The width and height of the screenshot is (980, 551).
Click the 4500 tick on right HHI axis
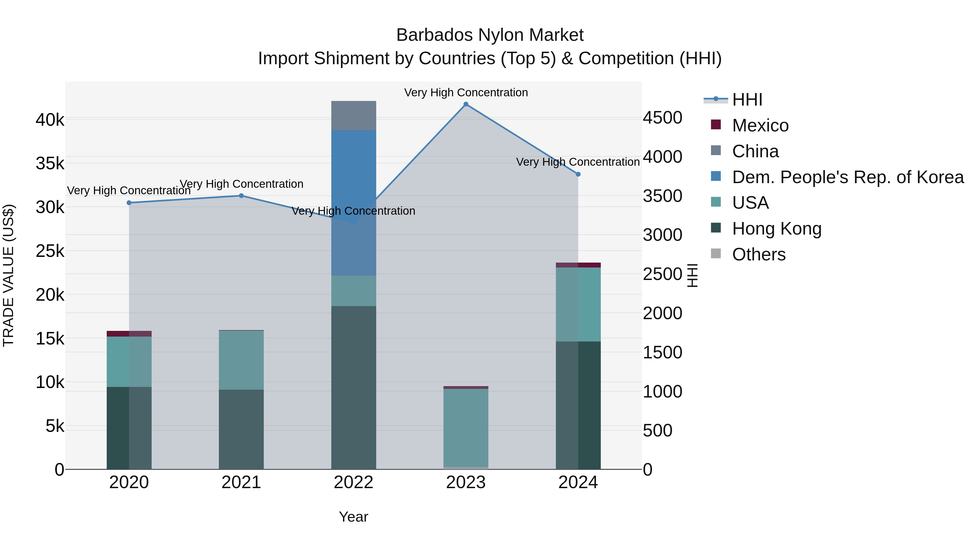662,118
